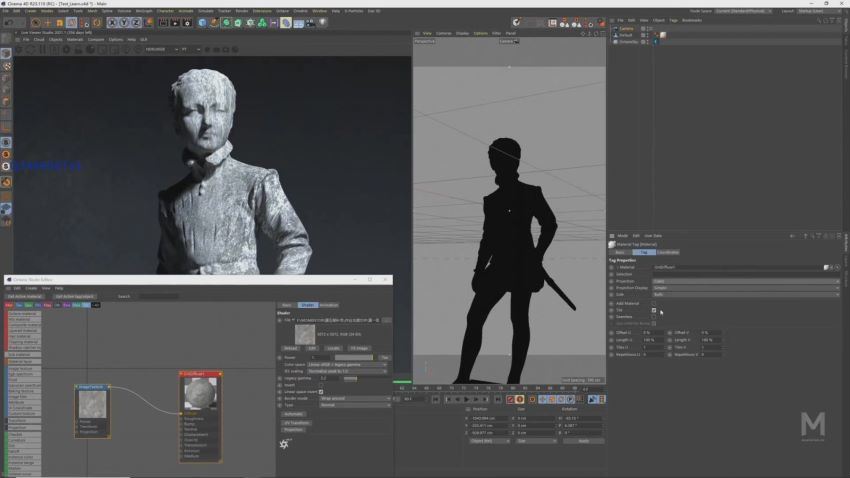The height and width of the screenshot is (478, 850).
Task: Open Octane gear logo in node editor
Action: [x=285, y=444]
